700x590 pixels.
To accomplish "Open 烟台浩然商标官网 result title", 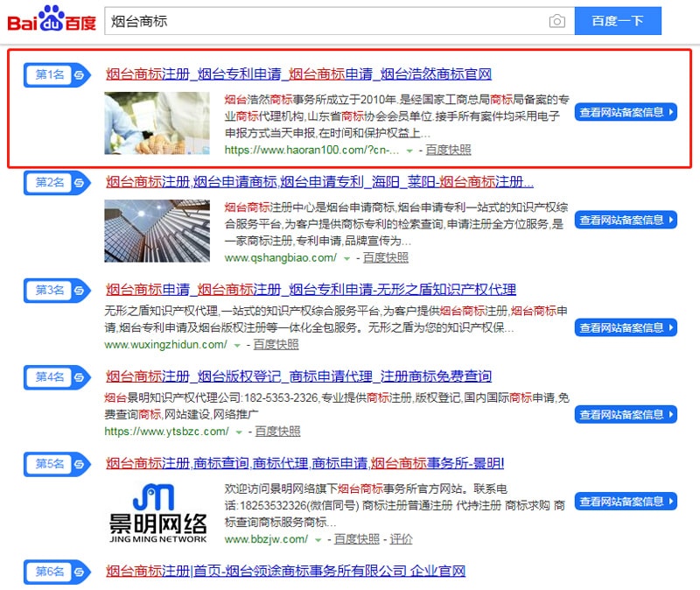I will point(298,74).
